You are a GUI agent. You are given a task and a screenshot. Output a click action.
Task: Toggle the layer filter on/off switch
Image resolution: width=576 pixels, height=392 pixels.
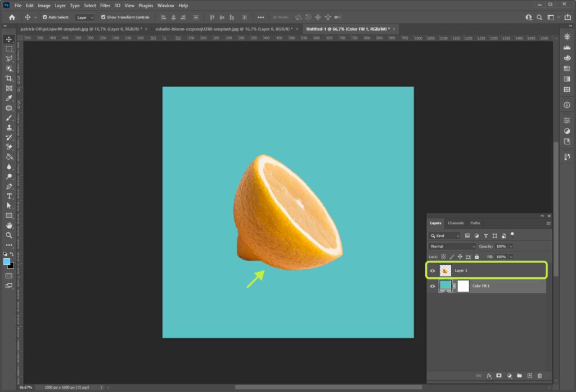click(512, 235)
